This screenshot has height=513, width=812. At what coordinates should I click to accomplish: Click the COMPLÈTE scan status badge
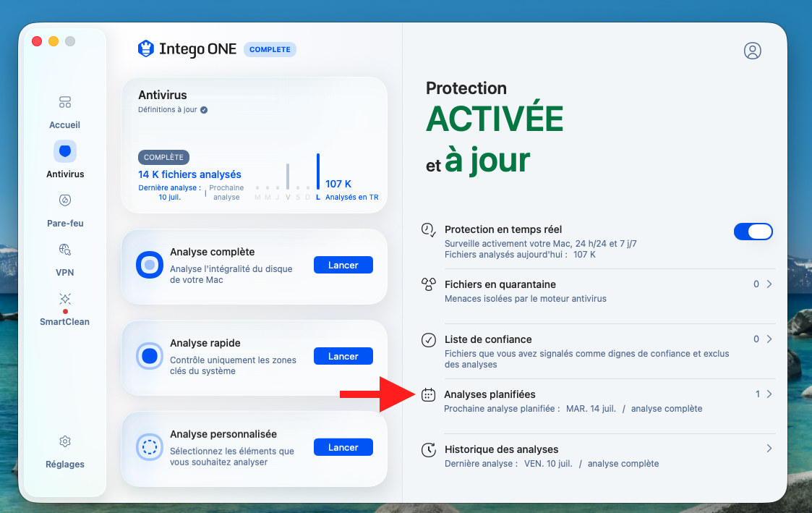pyautogui.click(x=163, y=157)
